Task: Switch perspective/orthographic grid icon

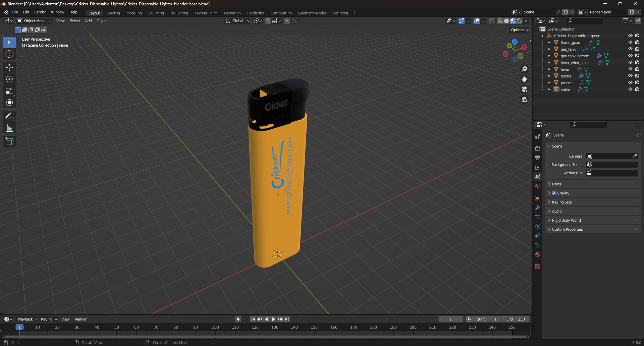Action: [524, 100]
